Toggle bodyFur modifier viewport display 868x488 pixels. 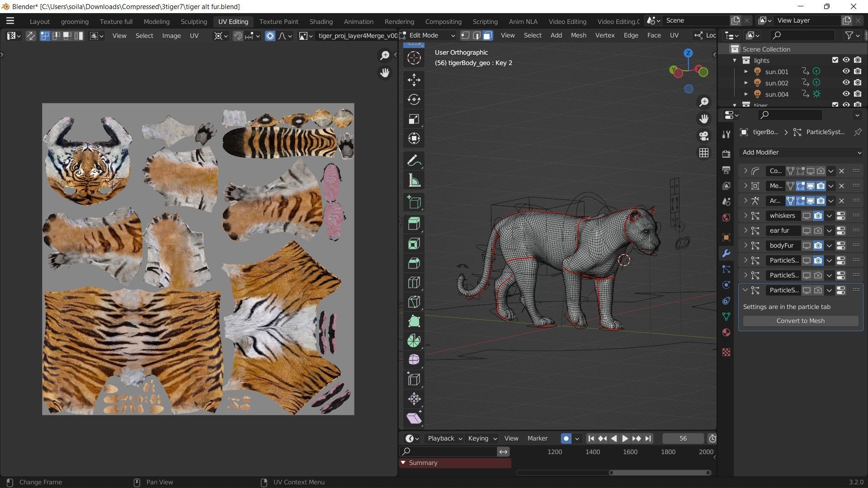807,246
